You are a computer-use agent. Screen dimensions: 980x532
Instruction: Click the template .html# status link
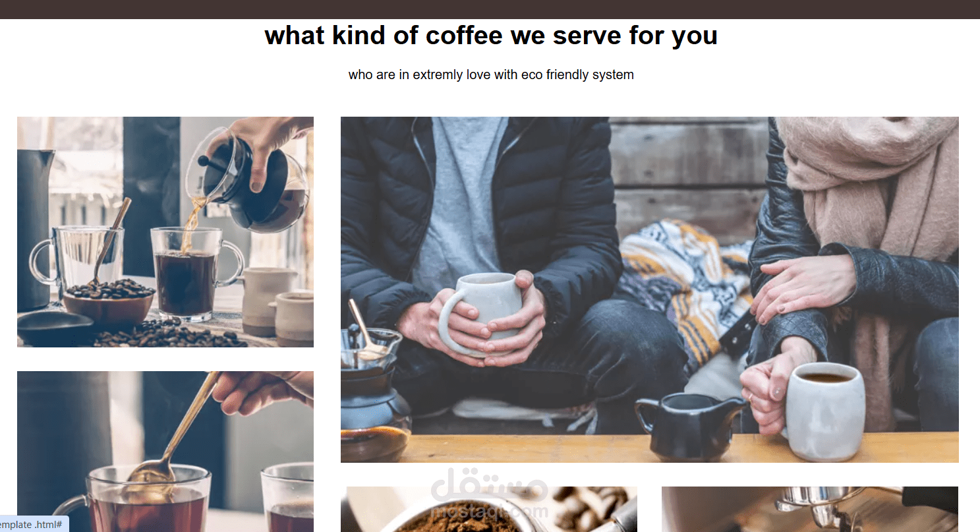point(34,525)
